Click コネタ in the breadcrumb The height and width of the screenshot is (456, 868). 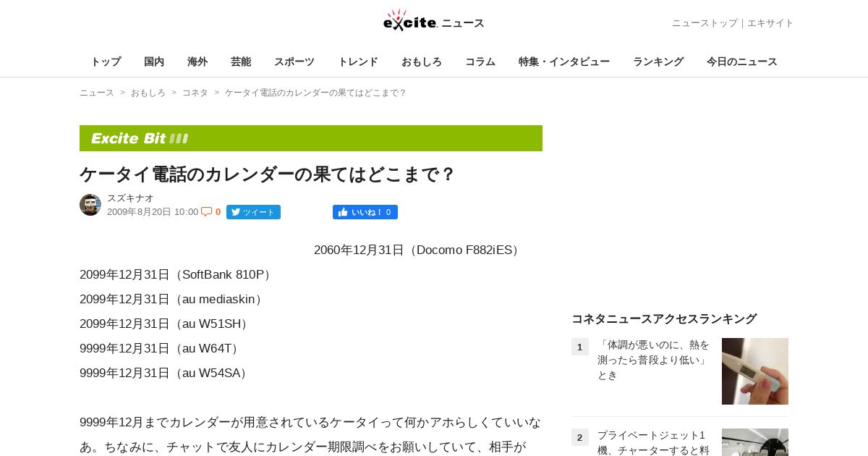pyautogui.click(x=195, y=93)
